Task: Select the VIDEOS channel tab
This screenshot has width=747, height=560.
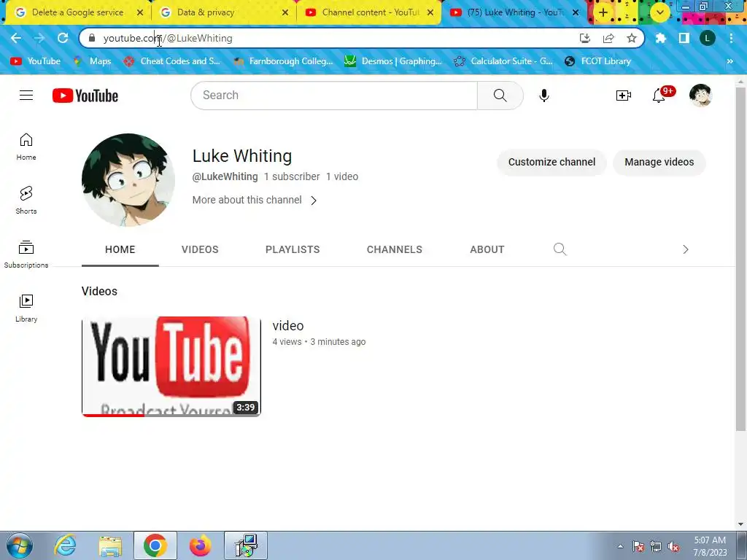Action: (x=200, y=249)
